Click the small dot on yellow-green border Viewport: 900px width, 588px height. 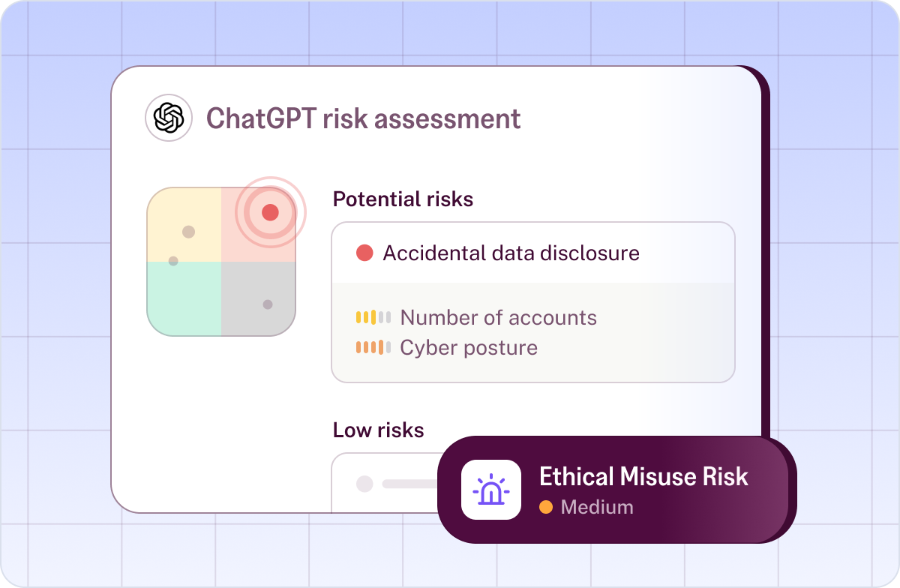point(173,261)
